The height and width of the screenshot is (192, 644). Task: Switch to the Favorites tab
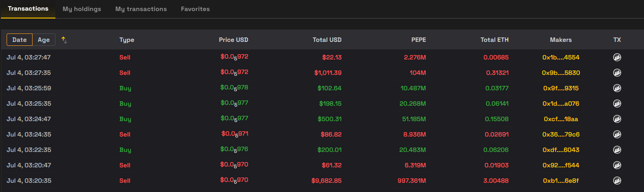tap(195, 9)
